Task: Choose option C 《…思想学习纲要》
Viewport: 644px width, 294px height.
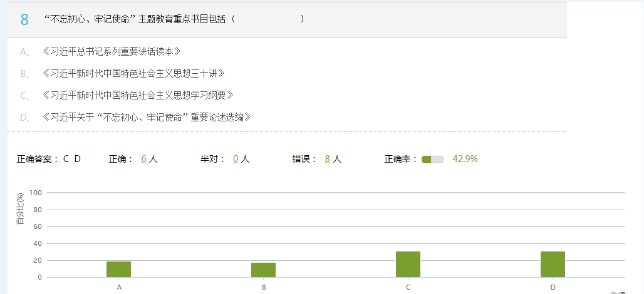Action: pos(138,95)
